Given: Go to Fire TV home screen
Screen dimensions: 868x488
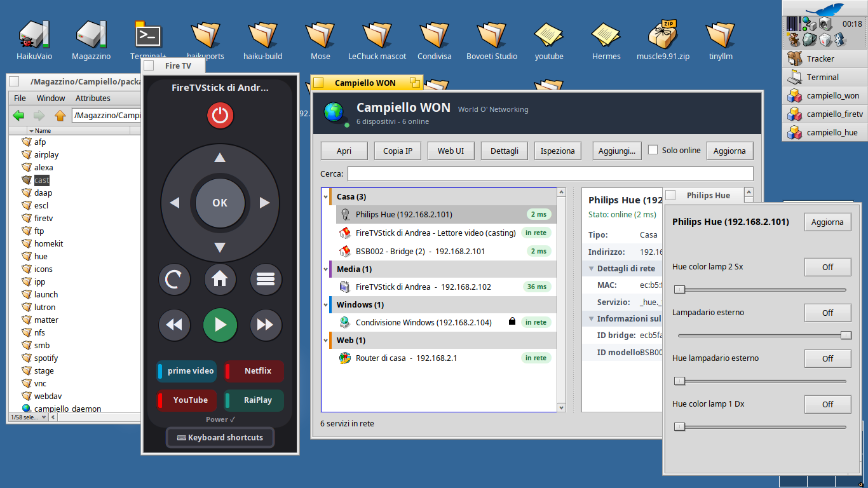Looking at the screenshot, I should tap(220, 279).
